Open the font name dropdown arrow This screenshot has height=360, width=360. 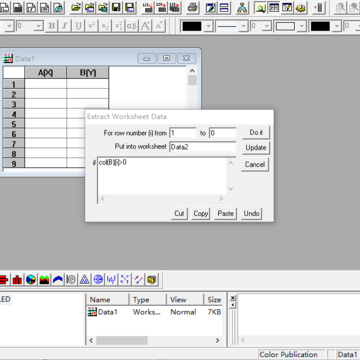(x=9, y=26)
